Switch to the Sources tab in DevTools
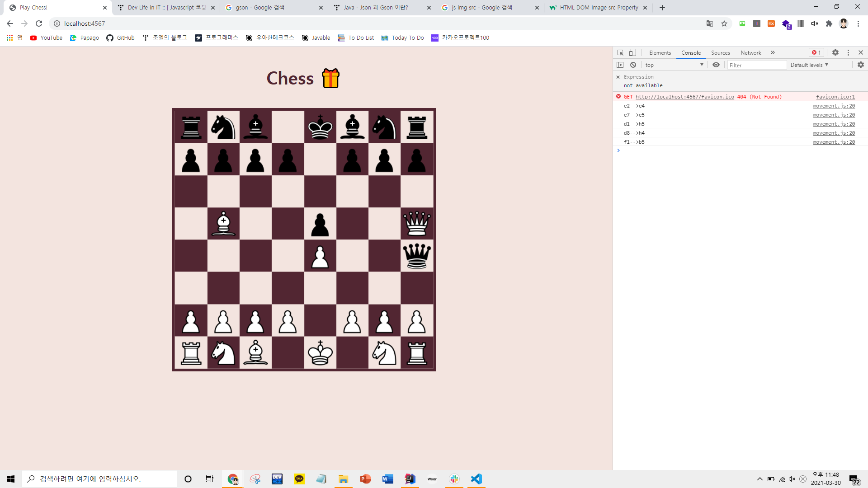The image size is (868, 488). click(x=720, y=52)
